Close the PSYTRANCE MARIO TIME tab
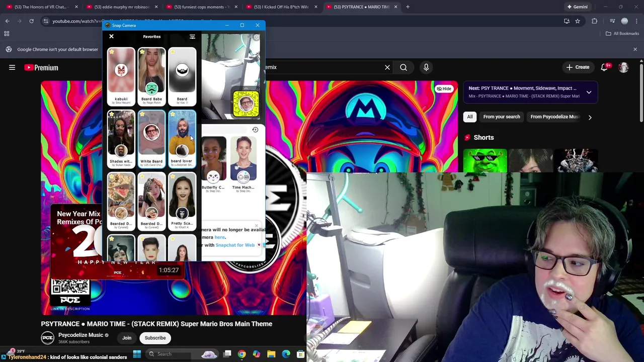The height and width of the screenshot is (362, 644). [395, 7]
